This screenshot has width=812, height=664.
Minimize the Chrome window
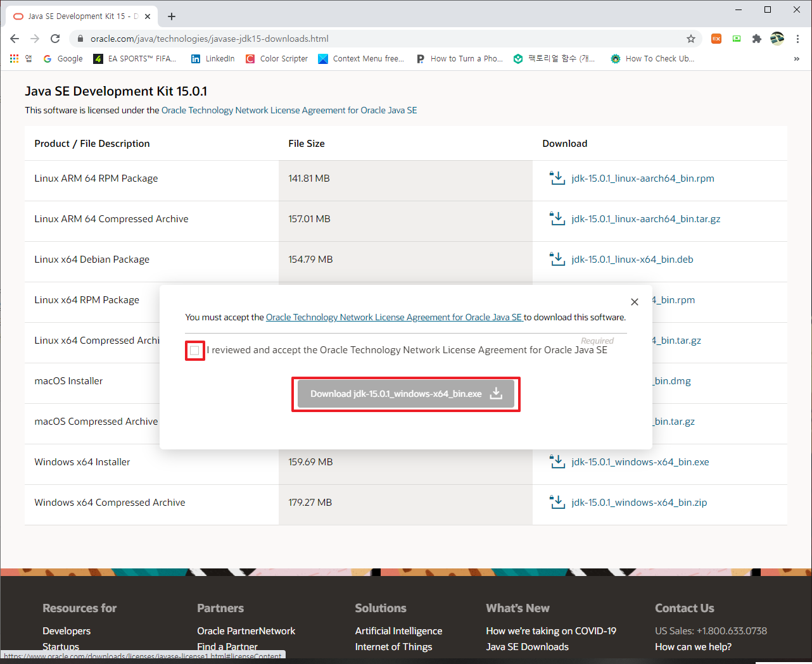pos(739,9)
